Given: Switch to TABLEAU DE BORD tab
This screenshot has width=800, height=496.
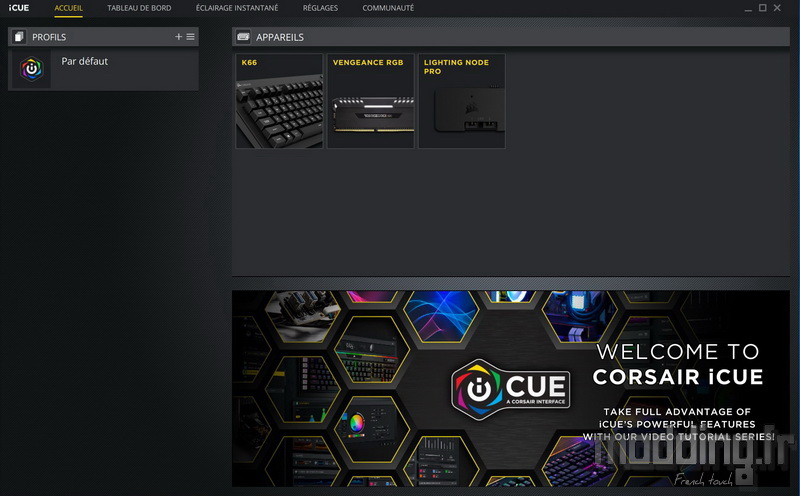Looking at the screenshot, I should tap(139, 8).
